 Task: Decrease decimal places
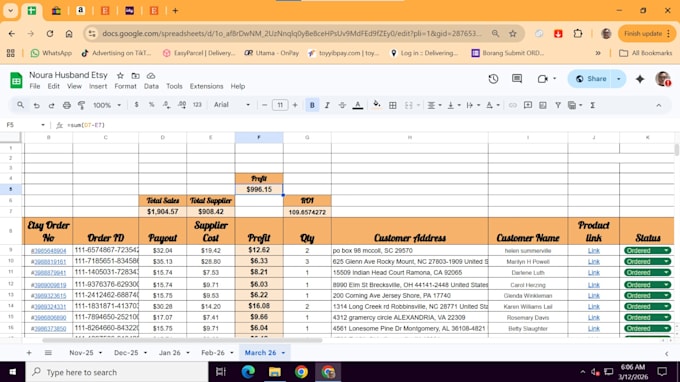coord(167,105)
